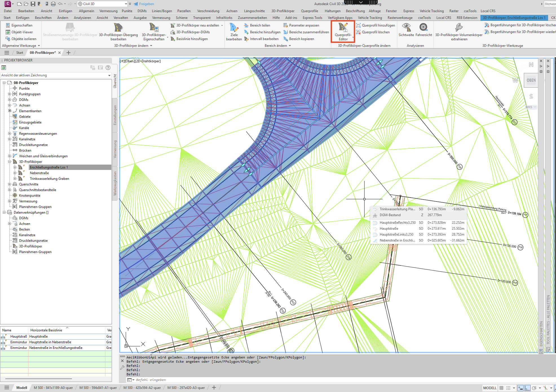Toggle ortho mode in status bar

tap(527, 388)
